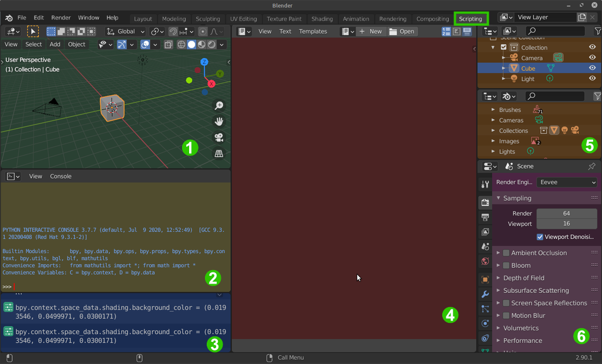Open Object properties orange square tab
Image resolution: width=602 pixels, height=364 pixels.
tap(485, 279)
